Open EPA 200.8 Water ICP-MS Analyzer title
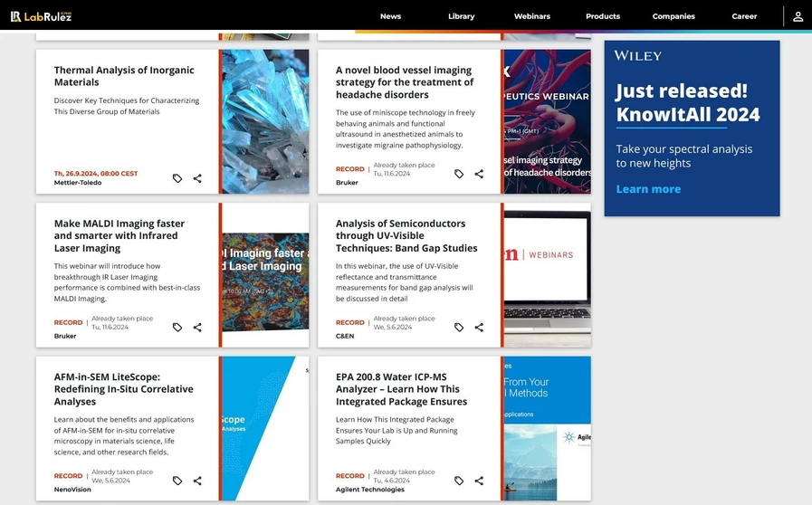The width and height of the screenshot is (812, 505). tap(401, 389)
